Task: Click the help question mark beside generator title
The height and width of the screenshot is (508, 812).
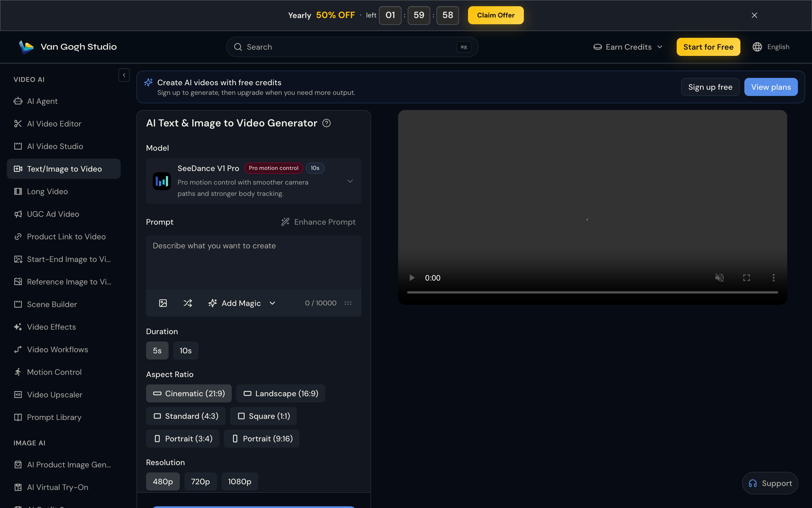Action: point(326,123)
